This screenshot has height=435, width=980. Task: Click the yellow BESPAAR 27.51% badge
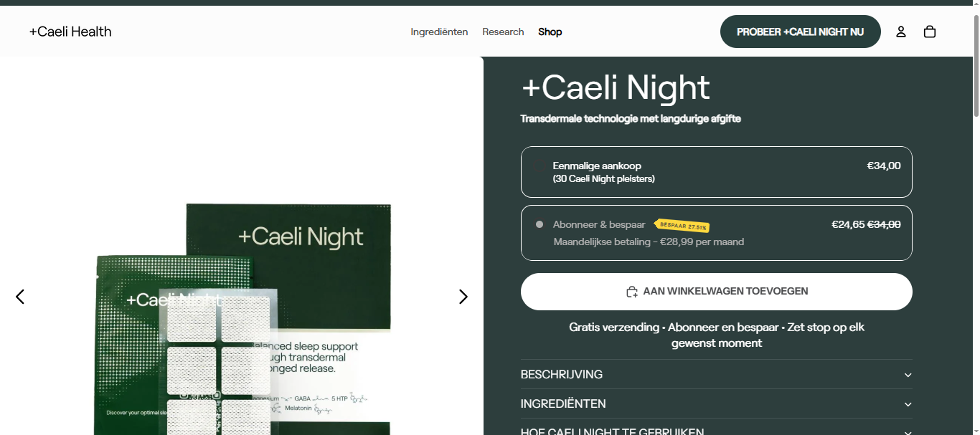pyautogui.click(x=682, y=226)
